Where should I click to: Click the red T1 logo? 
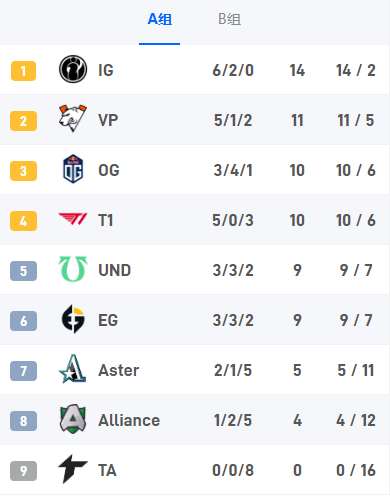pyautogui.click(x=73, y=219)
